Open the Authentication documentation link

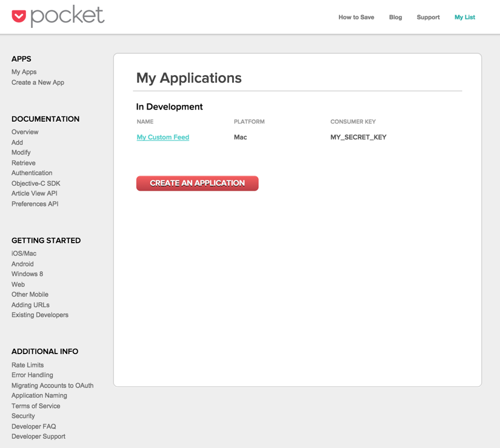(32, 173)
